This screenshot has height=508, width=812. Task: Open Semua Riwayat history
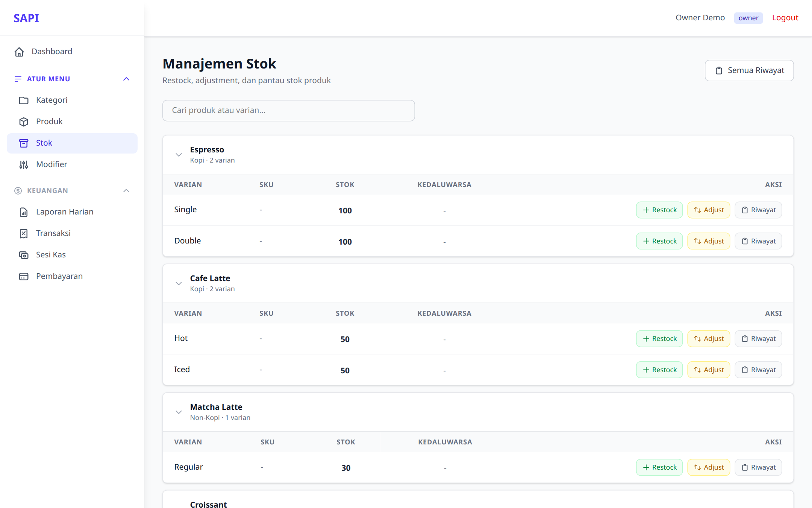coord(749,70)
